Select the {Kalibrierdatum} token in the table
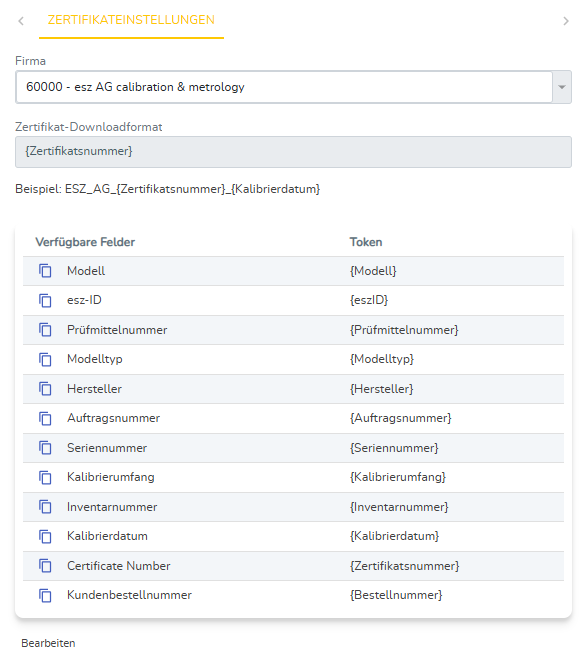Image resolution: width=585 pixels, height=654 pixels. 394,536
